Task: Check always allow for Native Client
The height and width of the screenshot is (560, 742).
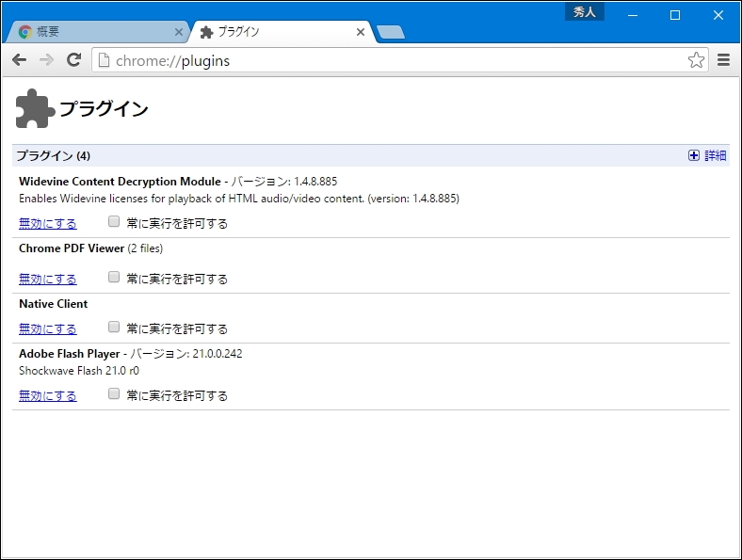Action: (114, 327)
